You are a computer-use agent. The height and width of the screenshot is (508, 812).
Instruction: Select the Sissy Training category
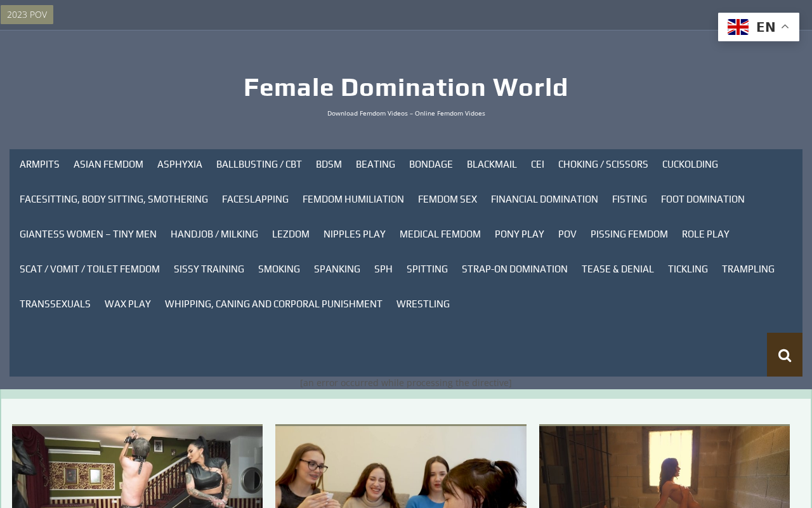[209, 269]
